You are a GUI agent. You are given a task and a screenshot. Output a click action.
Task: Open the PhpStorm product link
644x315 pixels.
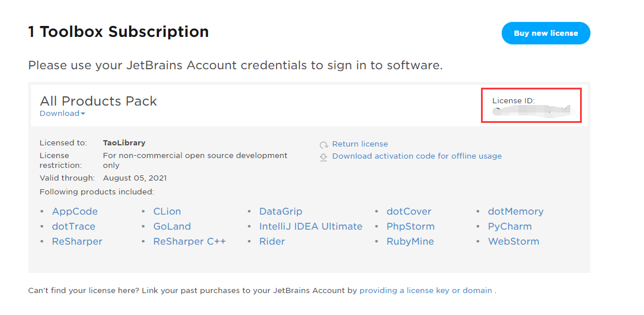(x=410, y=227)
